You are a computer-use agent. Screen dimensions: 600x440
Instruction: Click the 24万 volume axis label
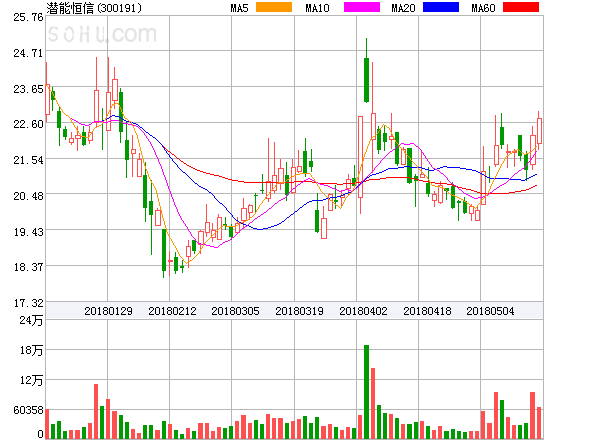pyautogui.click(x=31, y=320)
